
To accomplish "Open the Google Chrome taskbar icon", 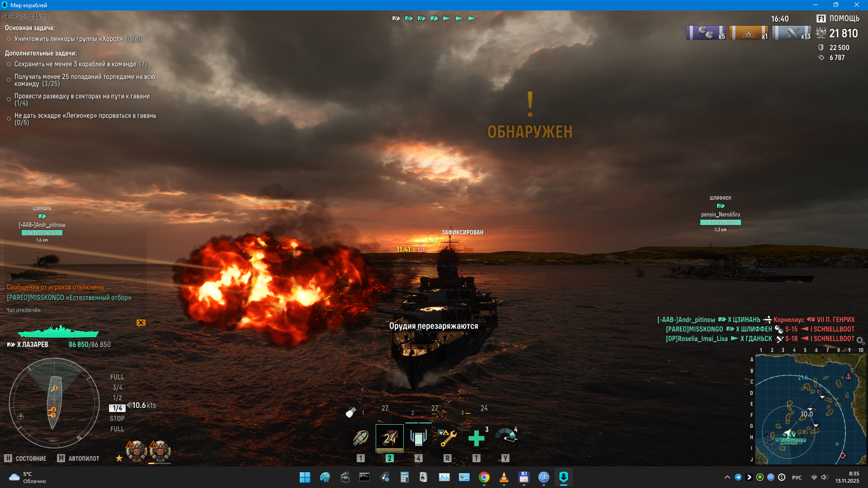I will pyautogui.click(x=484, y=477).
